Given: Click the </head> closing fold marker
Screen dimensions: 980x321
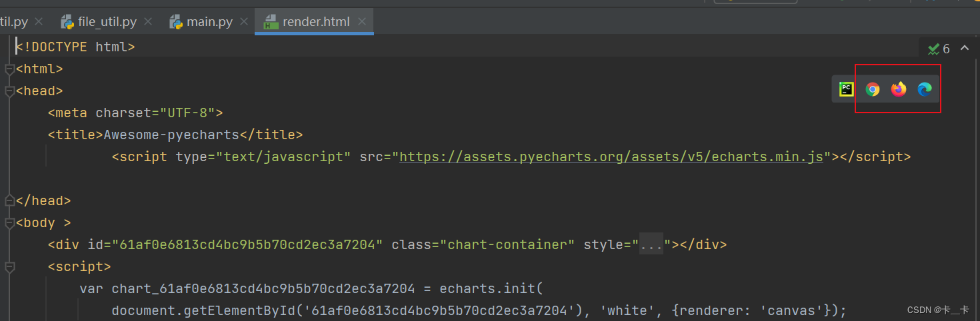Looking at the screenshot, I should click(9, 201).
